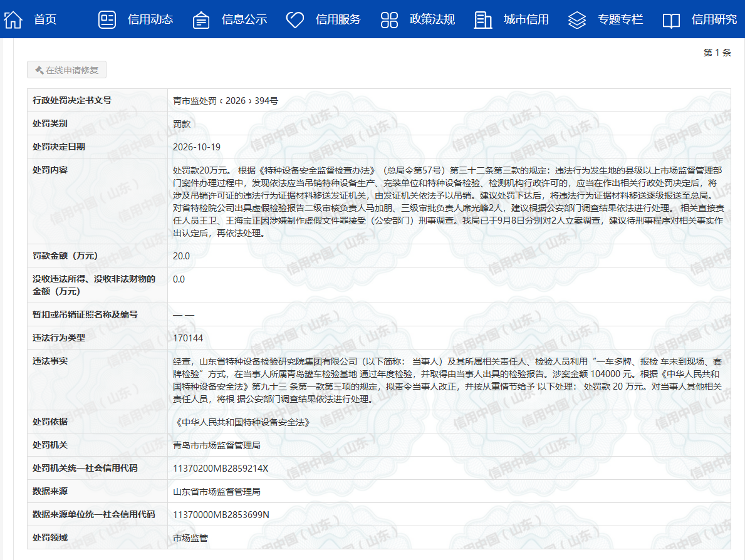Screen dimensions: 745x560
Task: Click the 第 1 条 record counter
Action: click(x=717, y=53)
